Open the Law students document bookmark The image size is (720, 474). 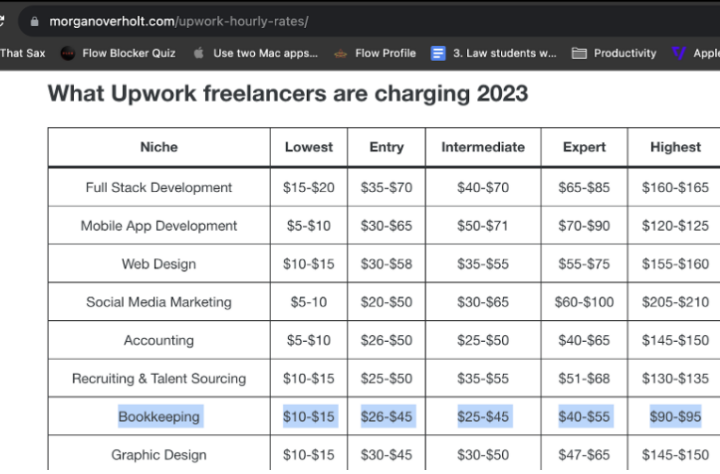coord(494,53)
